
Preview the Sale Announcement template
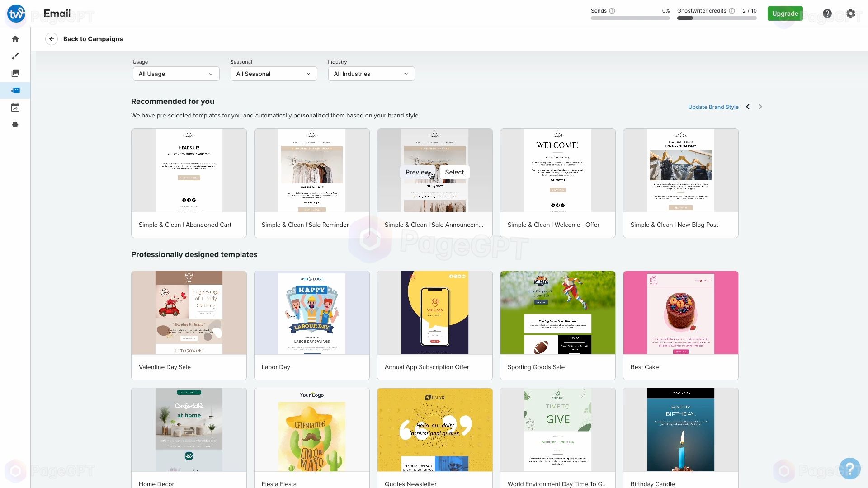(x=417, y=172)
